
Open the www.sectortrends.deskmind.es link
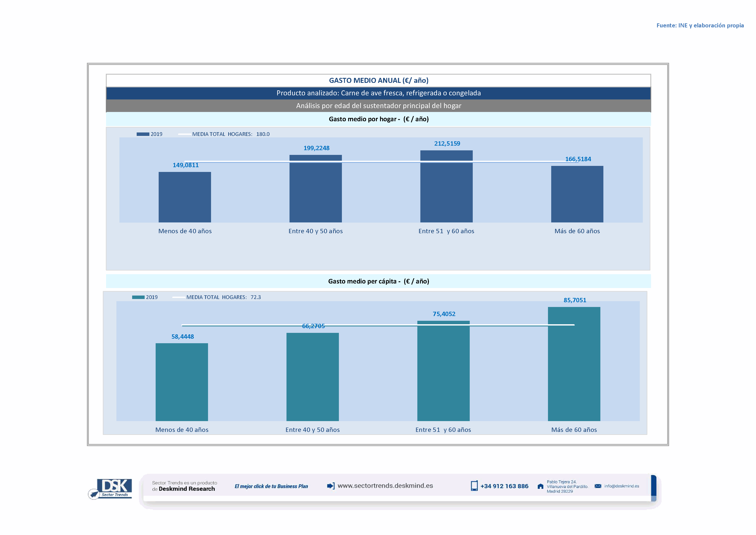pos(385,486)
